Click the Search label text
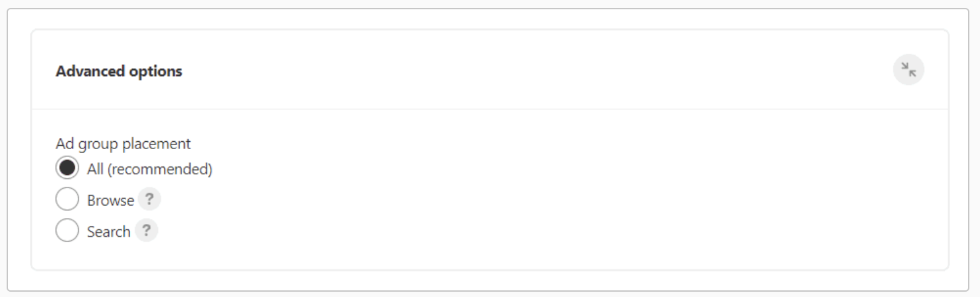This screenshot has width=980, height=297. 108,231
